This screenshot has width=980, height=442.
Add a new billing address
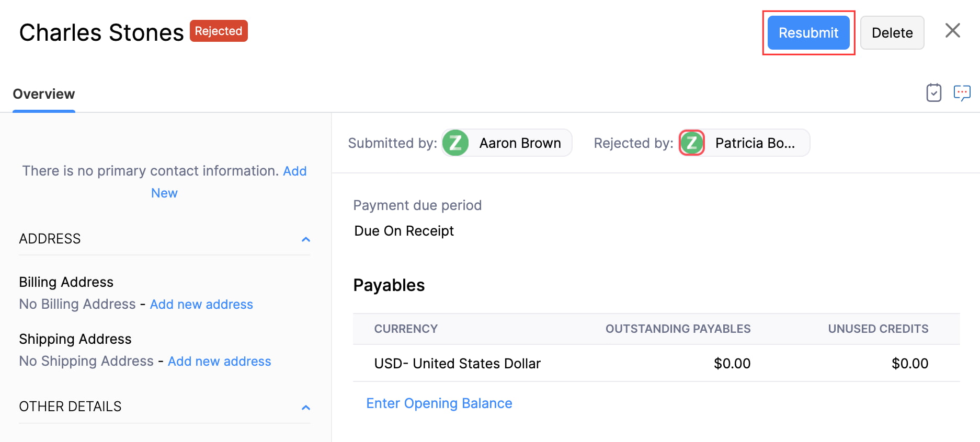[x=201, y=304]
